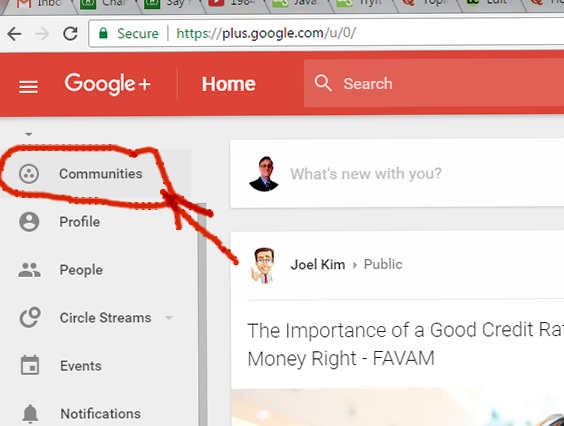Click the Events calendar icon
Screen dimensions: 564x426
coord(30,365)
